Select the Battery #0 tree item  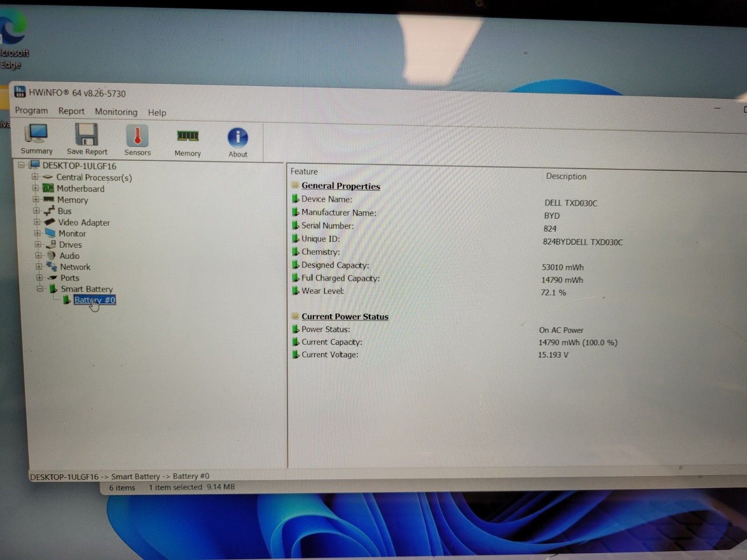point(95,300)
